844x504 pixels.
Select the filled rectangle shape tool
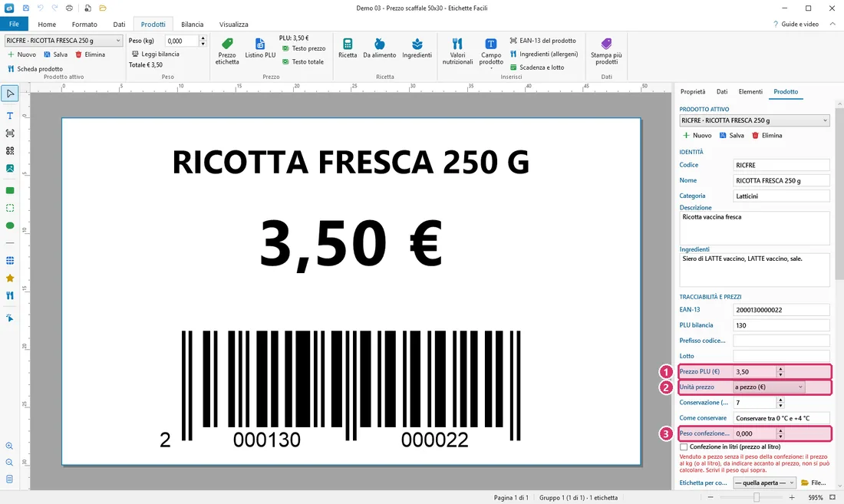[10, 190]
